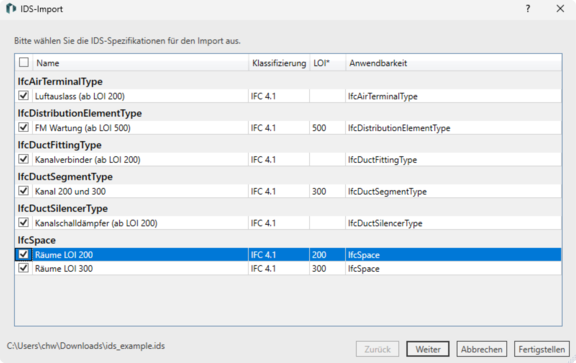
Task: Sort by Klassifizierung column header
Action: coord(279,63)
